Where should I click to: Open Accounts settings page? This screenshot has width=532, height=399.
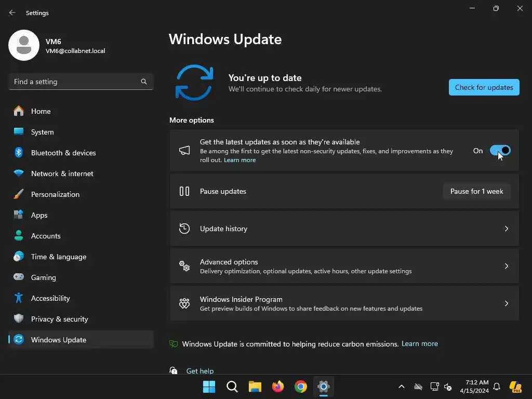(81, 235)
